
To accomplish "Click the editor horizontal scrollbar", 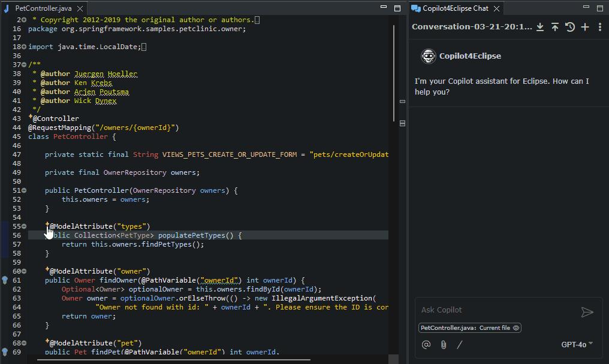I will [x=174, y=360].
